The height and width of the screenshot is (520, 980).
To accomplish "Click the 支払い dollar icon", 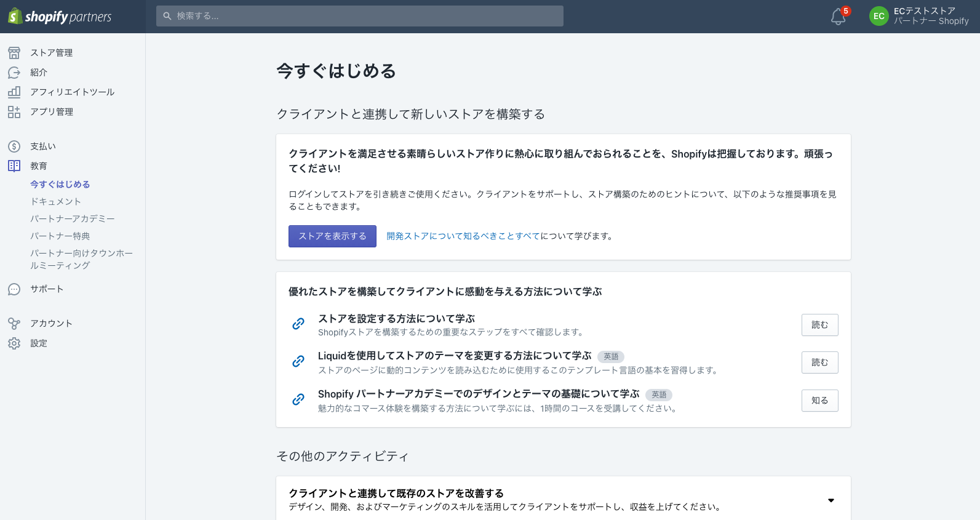I will click(x=14, y=146).
